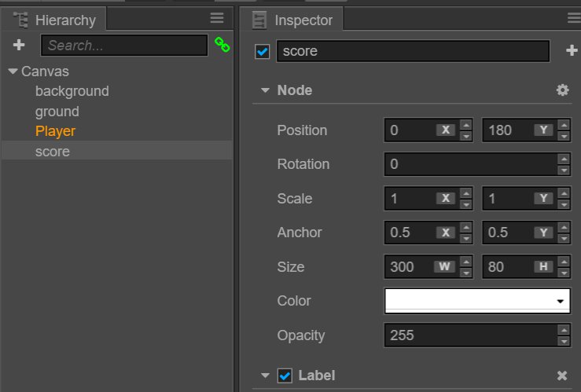Open the Color swatch picker
Image resolution: width=581 pixels, height=392 pixels.
(x=476, y=301)
